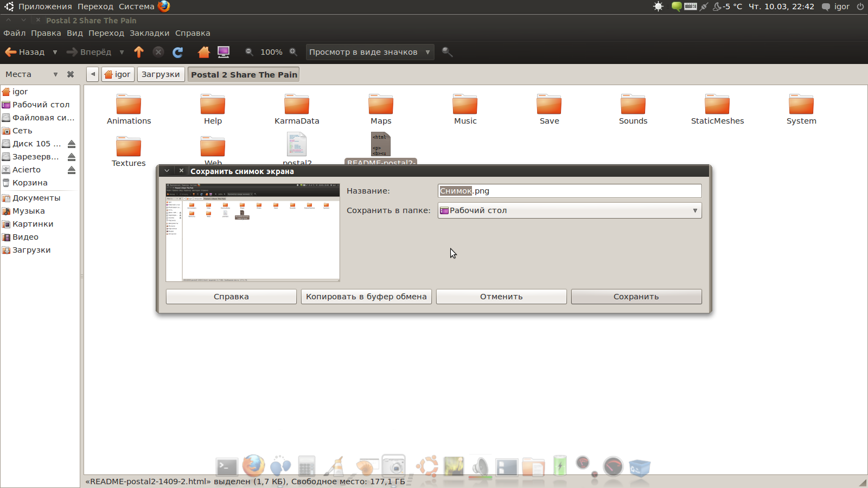Select the Sounds folder

pyautogui.click(x=633, y=109)
